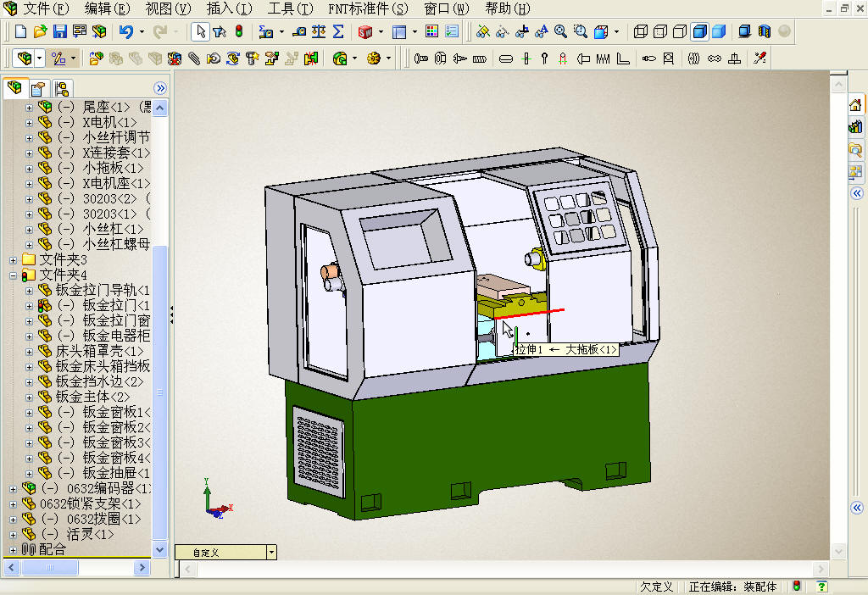Screen dimensions: 868x595
Task: Select 活灵<1> in the tree
Action: click(90, 535)
